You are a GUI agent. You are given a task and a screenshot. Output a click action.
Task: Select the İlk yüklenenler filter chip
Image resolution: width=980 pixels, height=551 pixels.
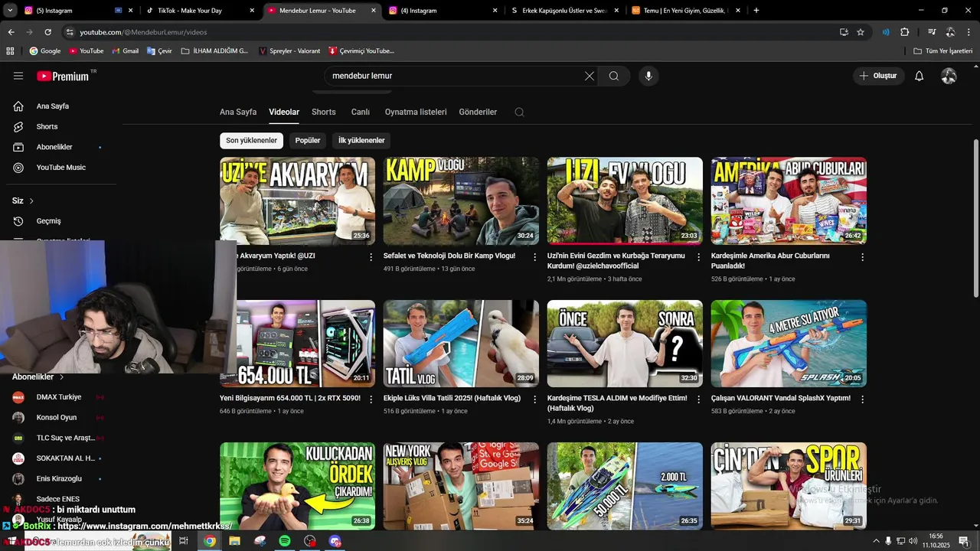click(361, 141)
